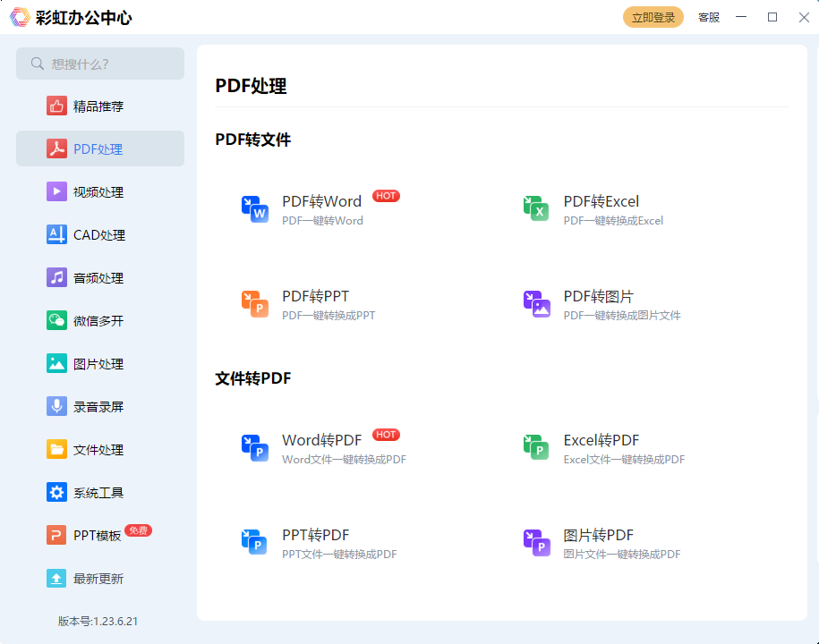
Task: Open the PPT转PDF converter
Action: coord(315,535)
